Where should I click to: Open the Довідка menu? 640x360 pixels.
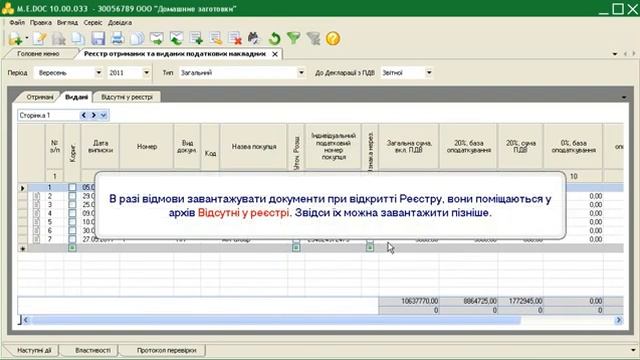point(120,22)
